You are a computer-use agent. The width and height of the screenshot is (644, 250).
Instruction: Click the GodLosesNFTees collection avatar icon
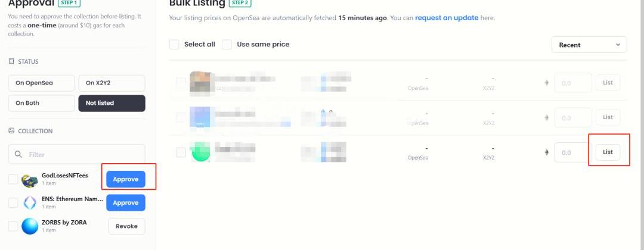pos(30,180)
